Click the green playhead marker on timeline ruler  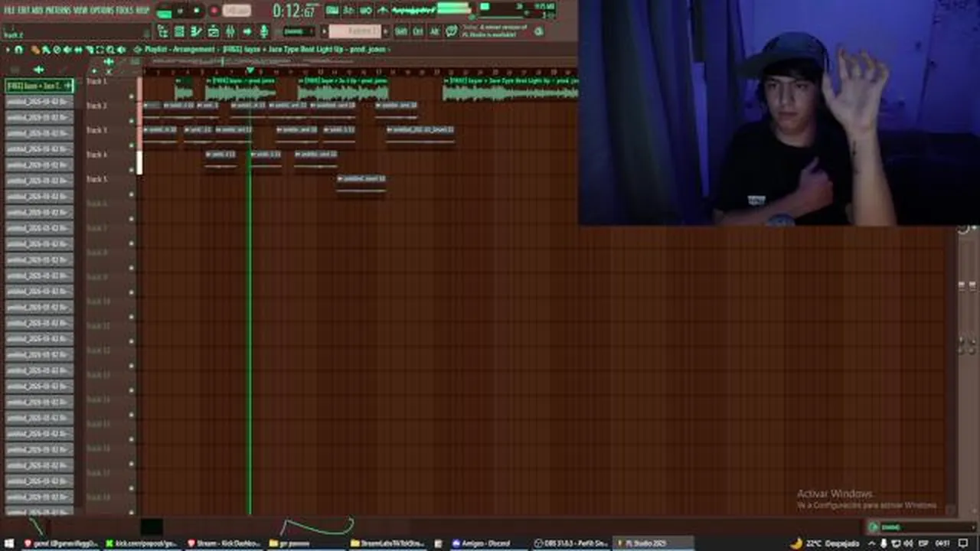[x=250, y=71]
